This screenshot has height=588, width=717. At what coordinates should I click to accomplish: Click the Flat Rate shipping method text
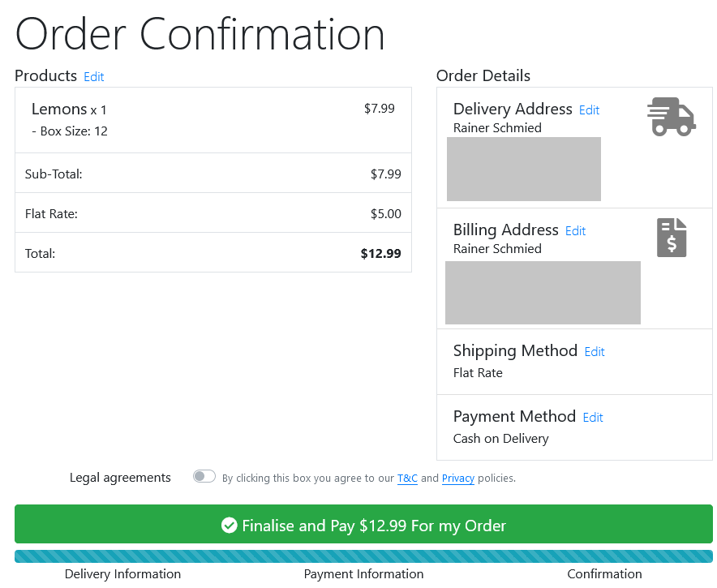point(478,372)
